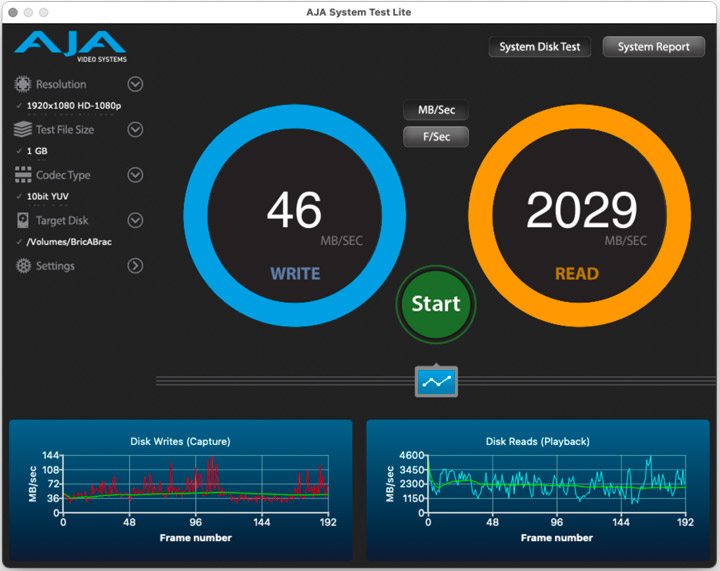Image resolution: width=720 pixels, height=571 pixels.
Task: Click the Test File Size stack icon
Action: [x=22, y=129]
